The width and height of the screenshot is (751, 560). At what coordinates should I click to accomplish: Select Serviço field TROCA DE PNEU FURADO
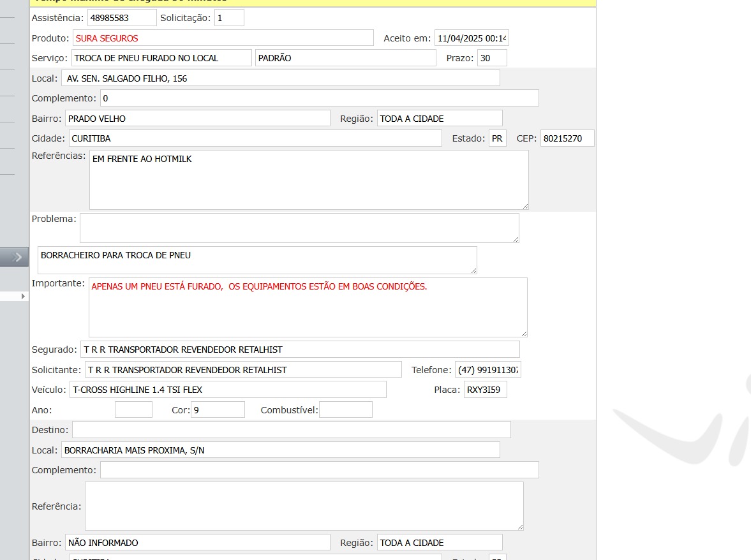pyautogui.click(x=162, y=58)
